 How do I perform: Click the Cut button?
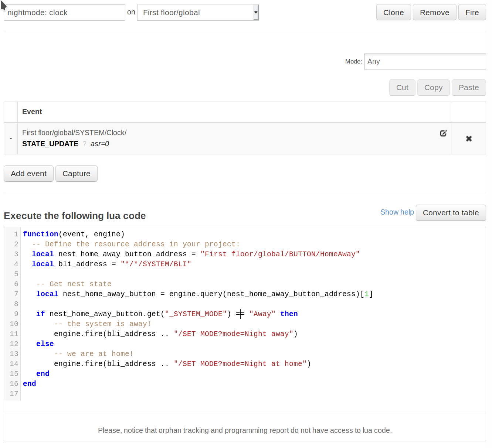402,88
